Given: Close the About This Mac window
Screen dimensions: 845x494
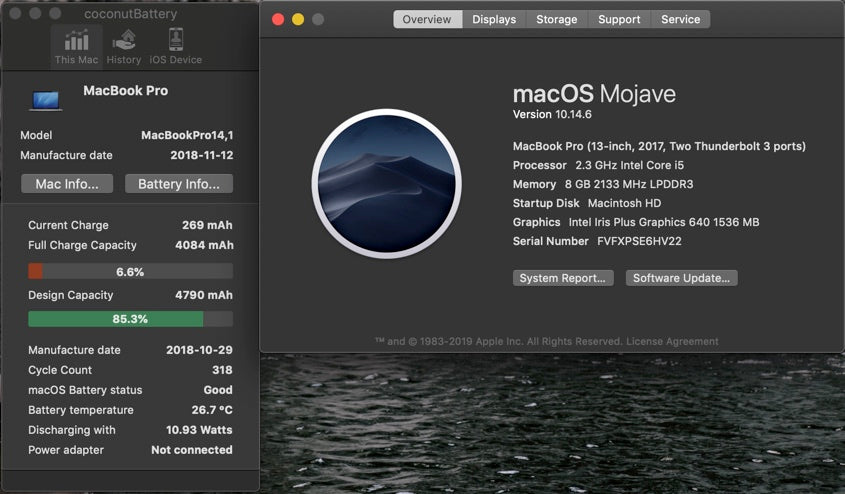Looking at the screenshot, I should point(278,19).
